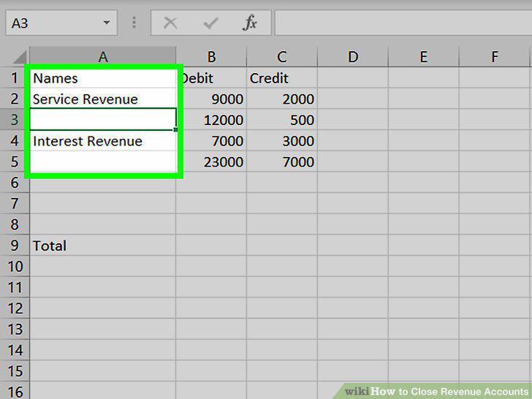The height and width of the screenshot is (399, 532).
Task: Select row 14 header
Action: pyautogui.click(x=15, y=350)
